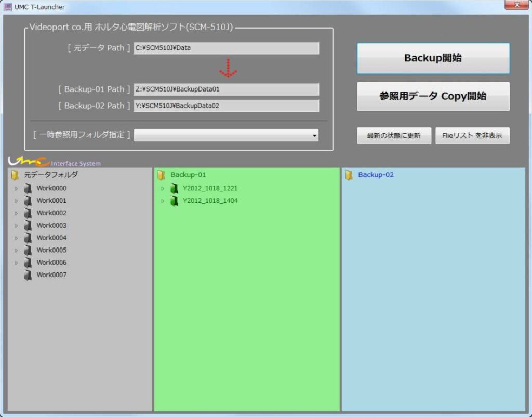This screenshot has height=417, width=532.
Task: Click the Work0000 folder icon
Action: (28, 188)
